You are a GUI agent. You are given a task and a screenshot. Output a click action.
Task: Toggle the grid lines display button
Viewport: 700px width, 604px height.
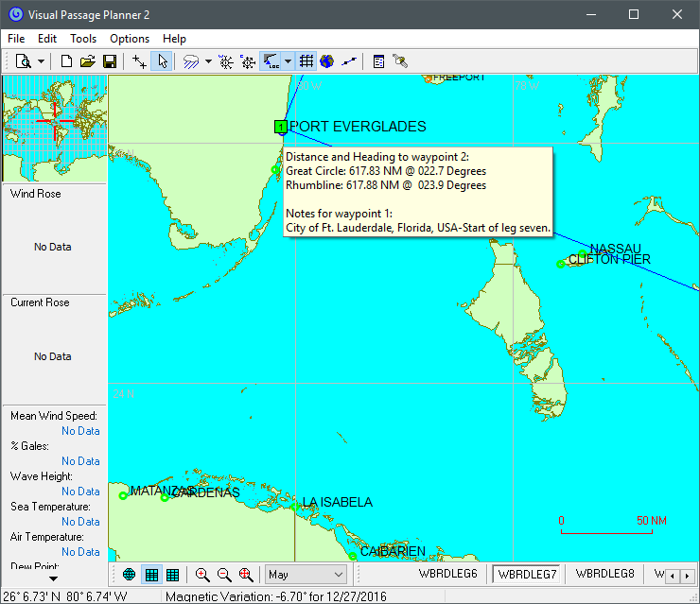pos(306,61)
